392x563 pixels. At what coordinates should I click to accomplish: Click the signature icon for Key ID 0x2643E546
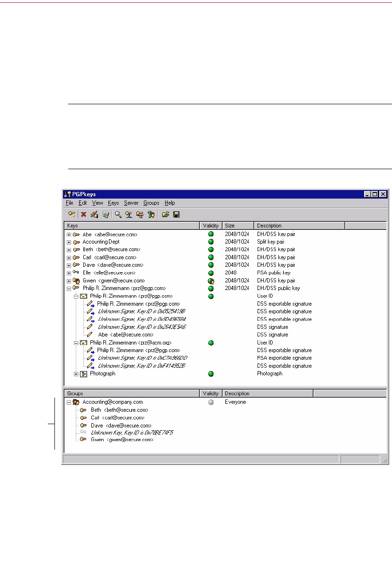coord(89,327)
